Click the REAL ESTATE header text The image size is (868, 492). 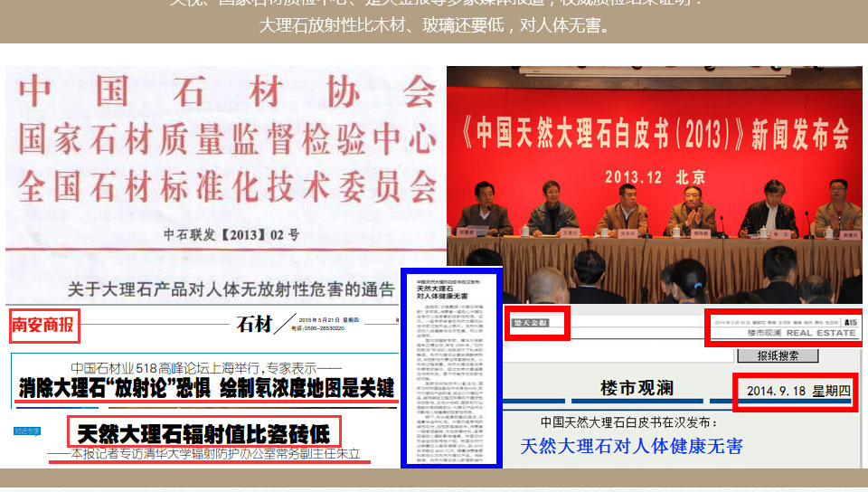[x=821, y=333]
